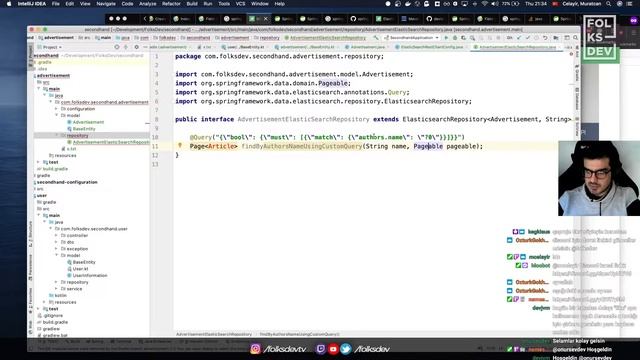The image size is (640, 360).
Task: Click findByAuthorsNameUsingCustomQuery method name
Action: pyautogui.click(x=302, y=146)
